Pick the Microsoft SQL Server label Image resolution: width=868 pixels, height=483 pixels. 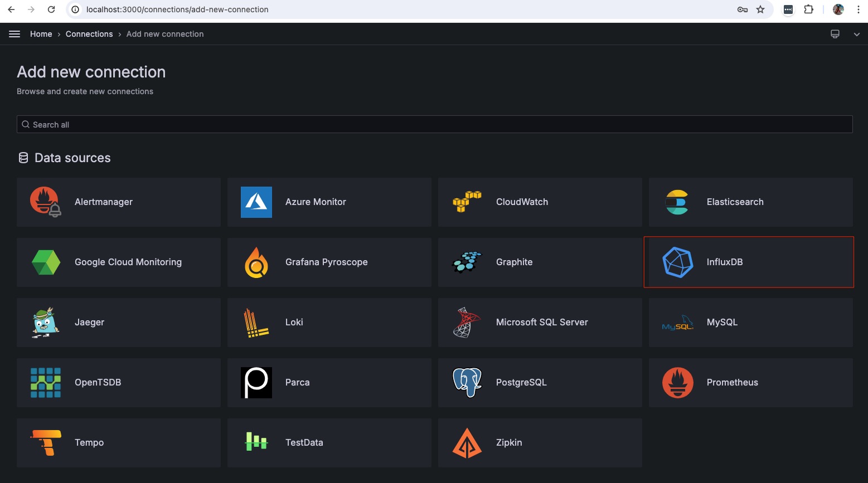tap(542, 323)
